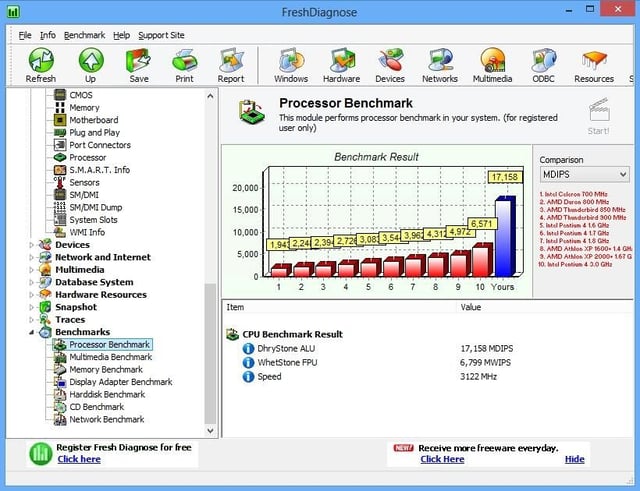This screenshot has width=640, height=491.
Task: Click the Refresh toolbar icon
Action: [x=41, y=60]
